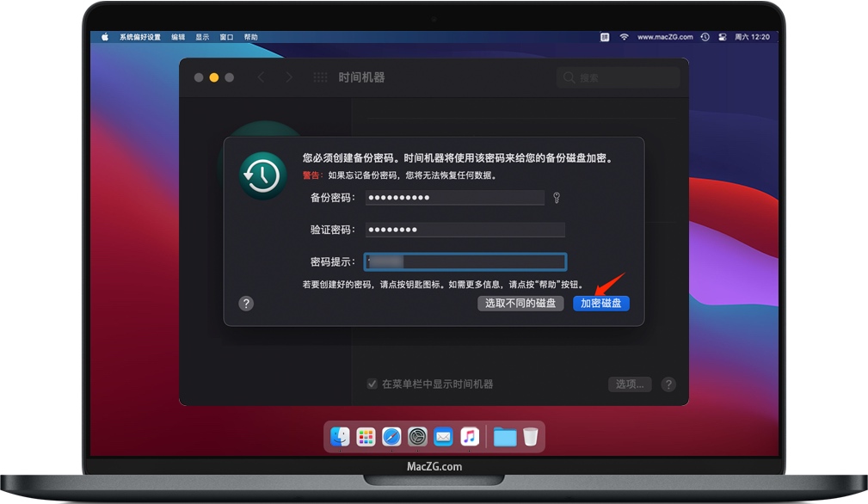Open the Mail app in the Dock
The height and width of the screenshot is (504, 868).
[x=443, y=437]
